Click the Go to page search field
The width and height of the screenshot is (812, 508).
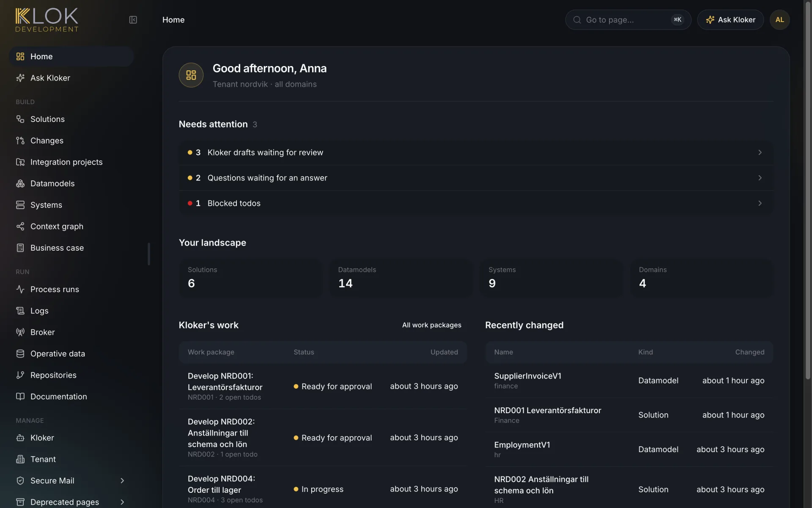628,20
